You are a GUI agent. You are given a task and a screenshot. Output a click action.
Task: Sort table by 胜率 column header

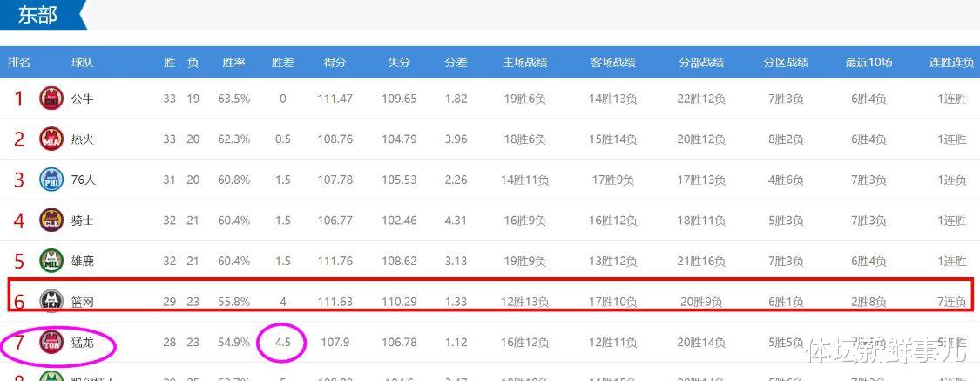point(233,63)
